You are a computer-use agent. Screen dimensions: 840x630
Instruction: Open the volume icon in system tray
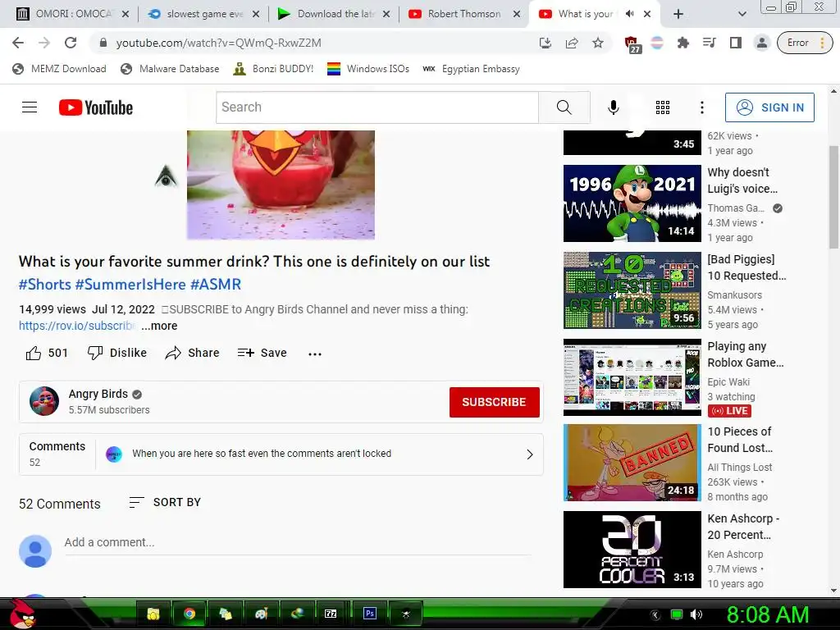click(696, 614)
